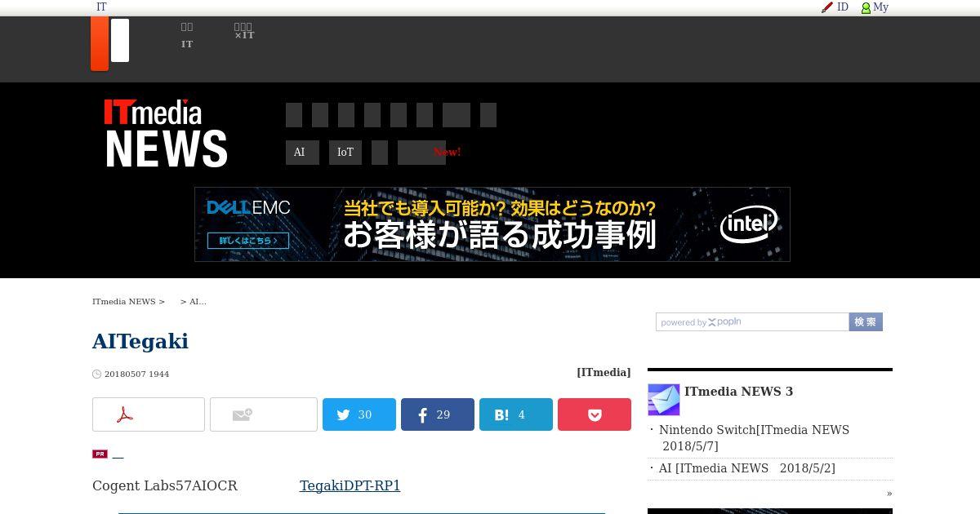Click the orange and white ITmedia header logo
980x514 pixels.
(x=110, y=43)
